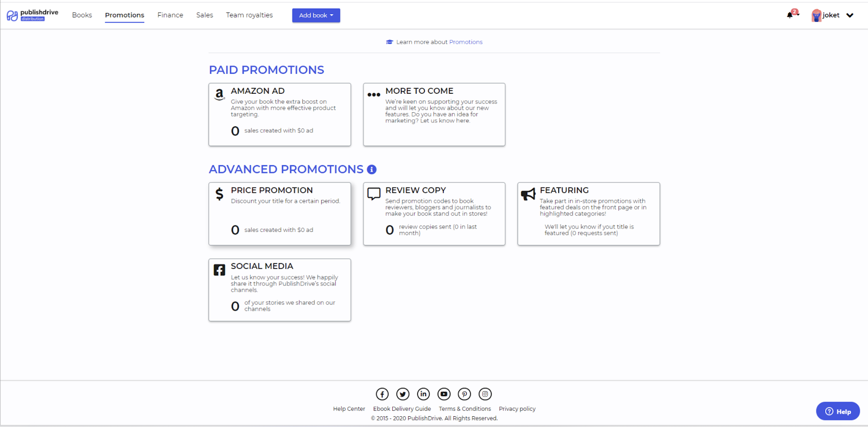Screen dimensions: 868x427
Task: Open PublishDrive's Twitter page from footer
Action: point(403,394)
